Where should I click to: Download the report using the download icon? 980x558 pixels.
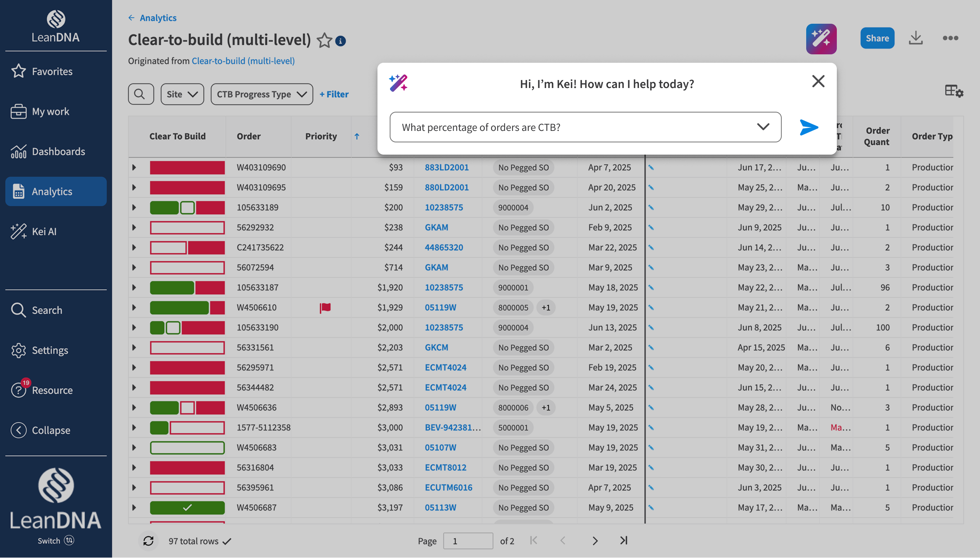[x=916, y=38]
